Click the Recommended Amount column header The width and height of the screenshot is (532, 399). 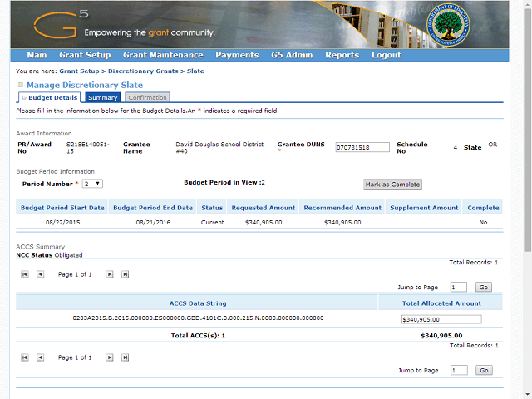pyautogui.click(x=342, y=208)
